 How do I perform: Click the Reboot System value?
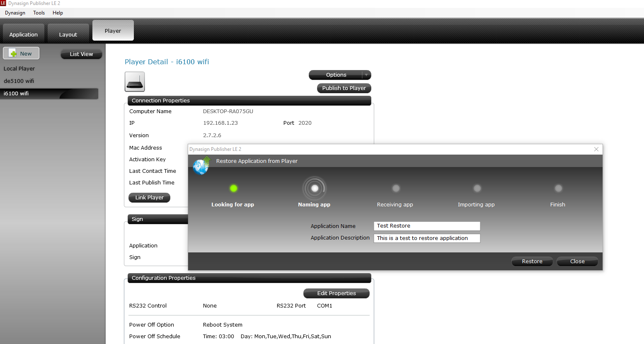(x=223, y=325)
